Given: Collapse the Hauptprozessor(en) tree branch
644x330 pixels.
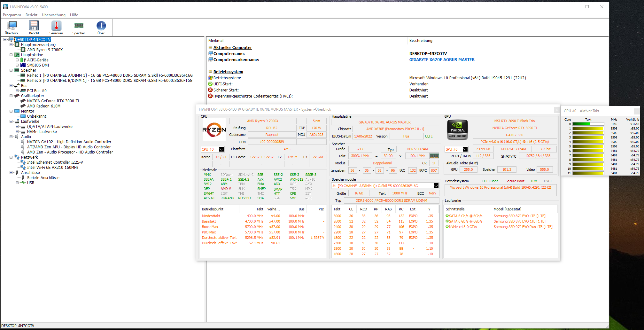Looking at the screenshot, I should [x=11, y=45].
